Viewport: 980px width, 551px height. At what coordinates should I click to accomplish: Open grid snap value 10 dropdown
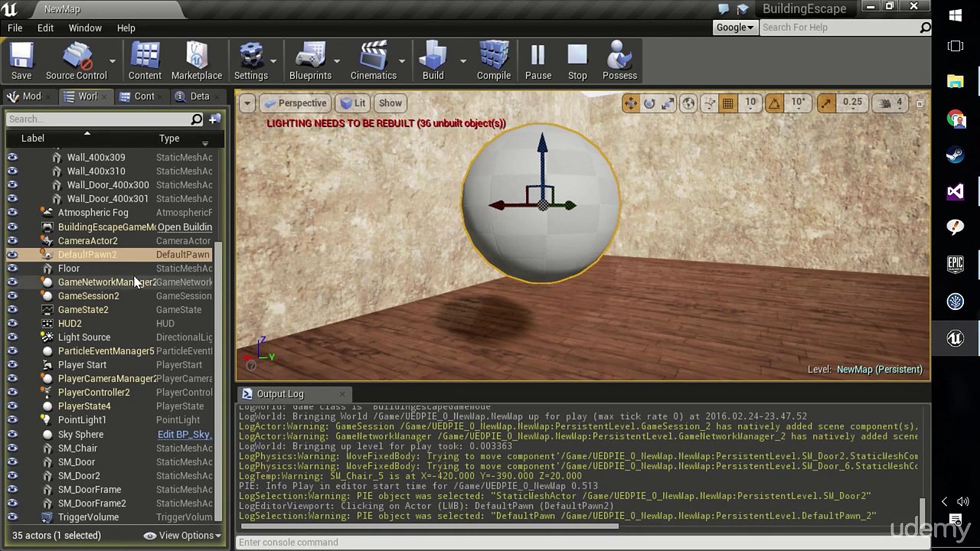tap(750, 103)
